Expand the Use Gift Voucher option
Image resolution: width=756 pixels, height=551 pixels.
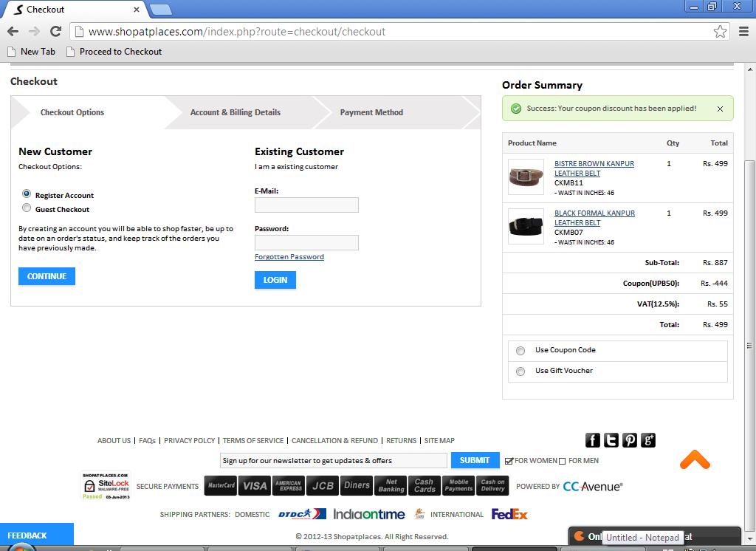click(x=520, y=372)
